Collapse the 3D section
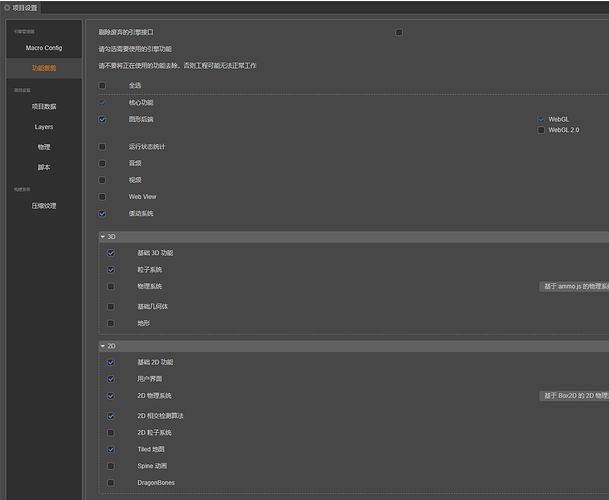Screen dimensions: 609x500 click(103, 237)
